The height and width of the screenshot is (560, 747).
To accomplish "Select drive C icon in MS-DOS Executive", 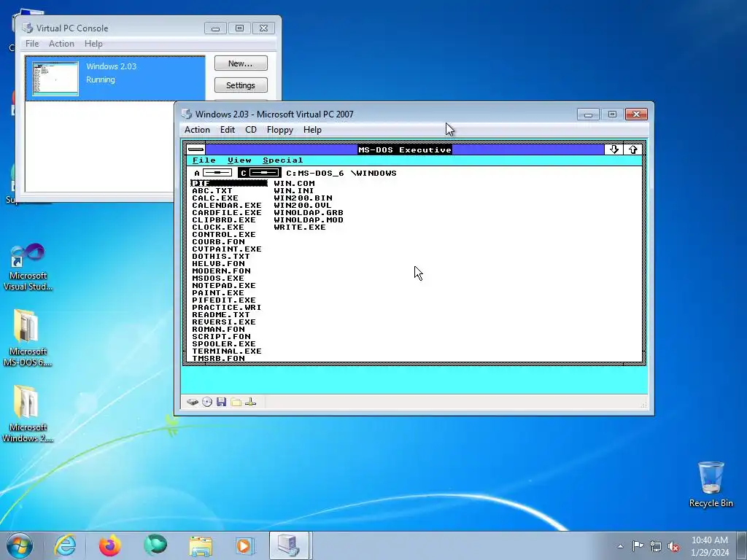I will pyautogui.click(x=260, y=173).
